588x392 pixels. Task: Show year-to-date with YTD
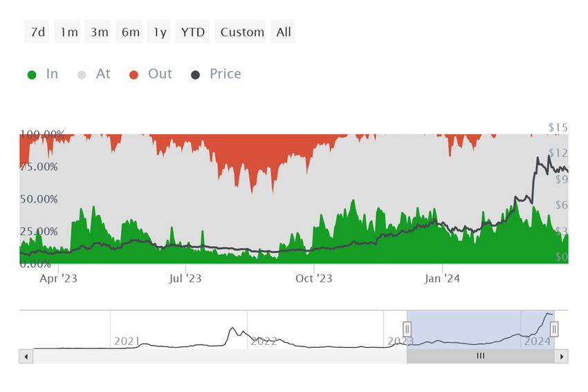192,32
